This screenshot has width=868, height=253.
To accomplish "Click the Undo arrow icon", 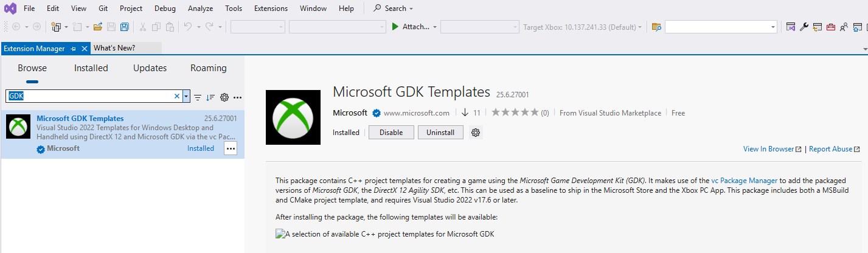I will coord(188,27).
